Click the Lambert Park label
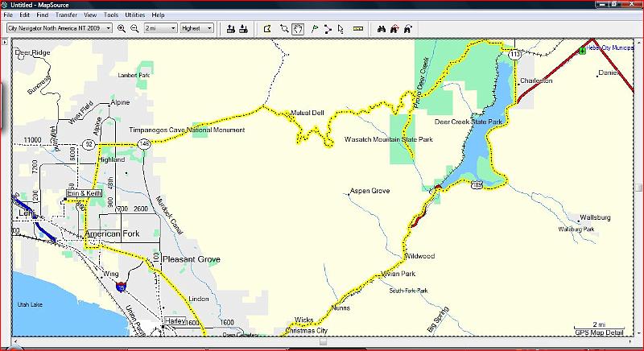 [x=134, y=75]
